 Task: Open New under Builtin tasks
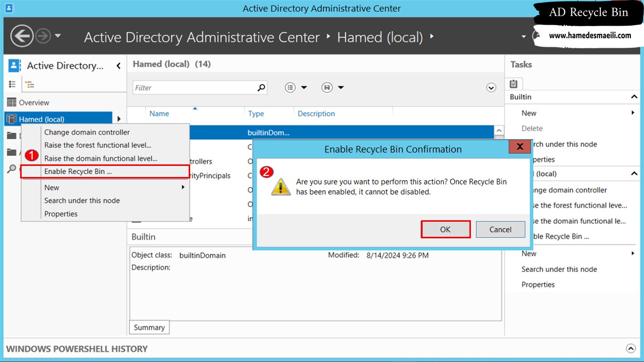coord(529,113)
